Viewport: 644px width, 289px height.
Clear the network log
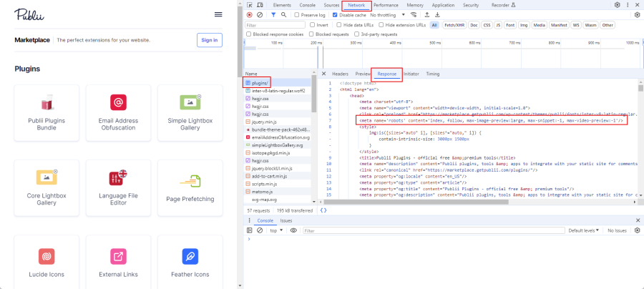(x=260, y=15)
